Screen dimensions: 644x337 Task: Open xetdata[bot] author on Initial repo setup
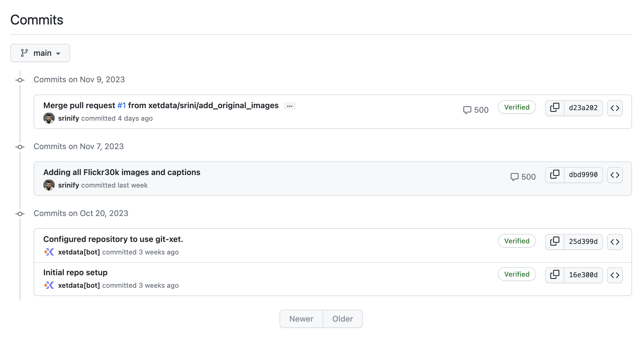[x=79, y=285]
